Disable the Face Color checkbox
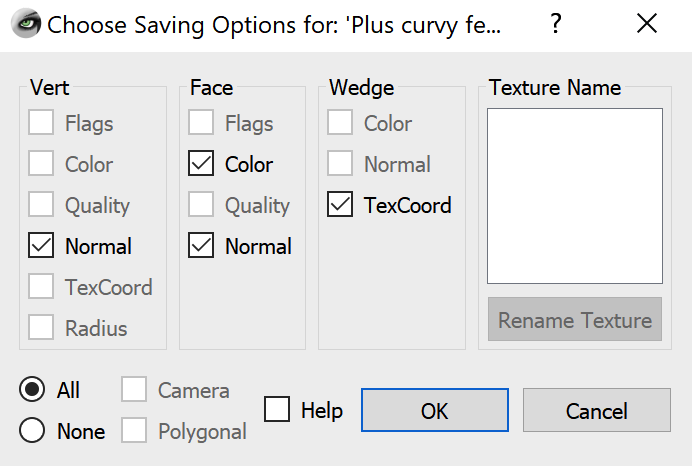The image size is (692, 466). tap(202, 165)
